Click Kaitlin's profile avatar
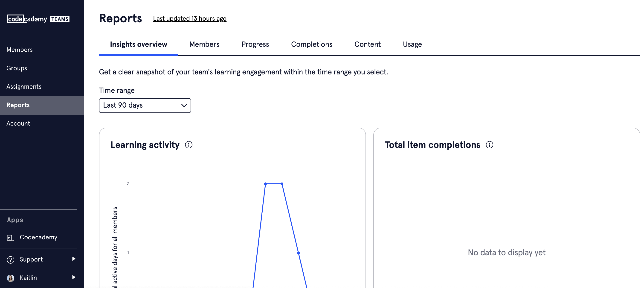 point(11,278)
